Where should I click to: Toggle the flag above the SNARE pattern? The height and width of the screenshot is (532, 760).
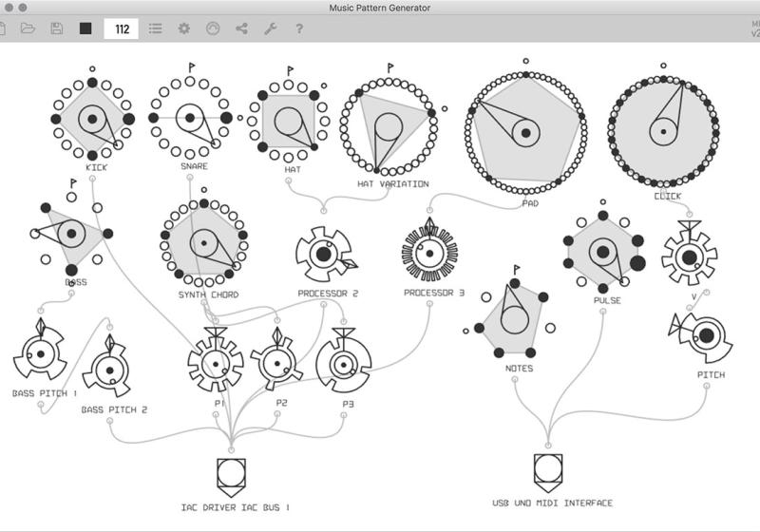pyautogui.click(x=191, y=67)
